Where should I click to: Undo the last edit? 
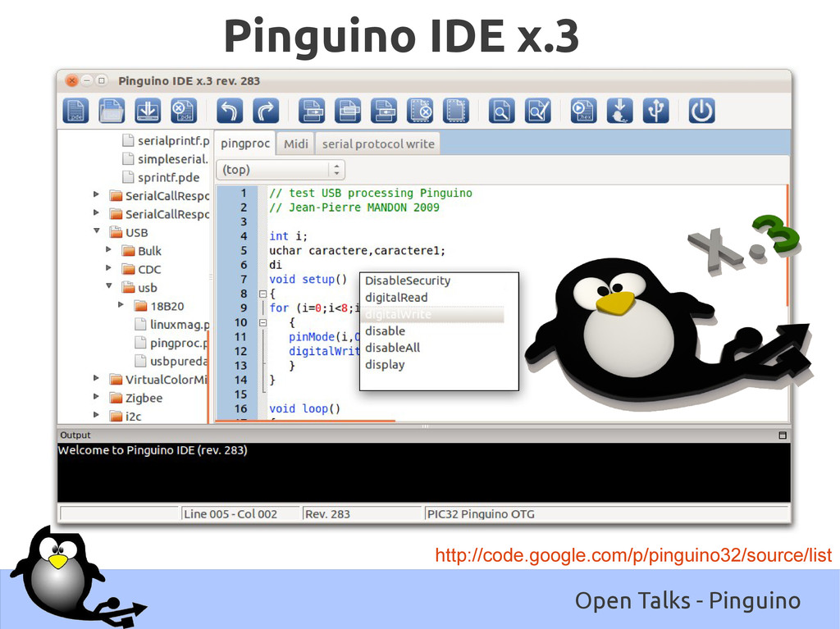[x=230, y=111]
